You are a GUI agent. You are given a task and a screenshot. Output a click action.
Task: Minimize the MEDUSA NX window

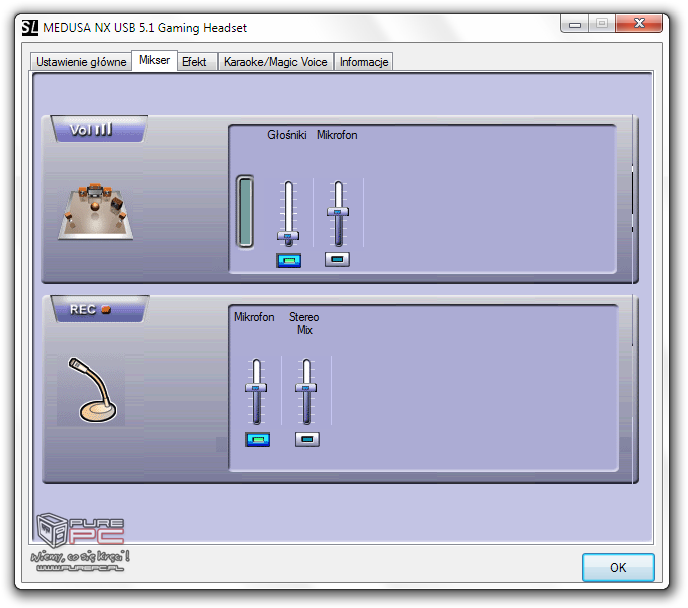pos(575,24)
